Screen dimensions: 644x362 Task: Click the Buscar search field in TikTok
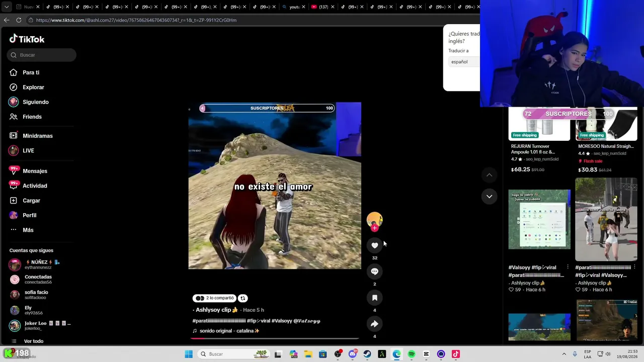tap(42, 55)
